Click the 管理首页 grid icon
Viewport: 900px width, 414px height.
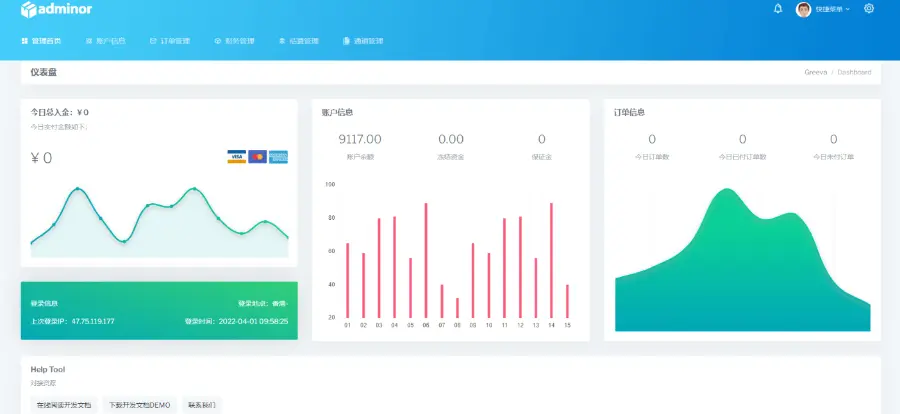tap(24, 41)
